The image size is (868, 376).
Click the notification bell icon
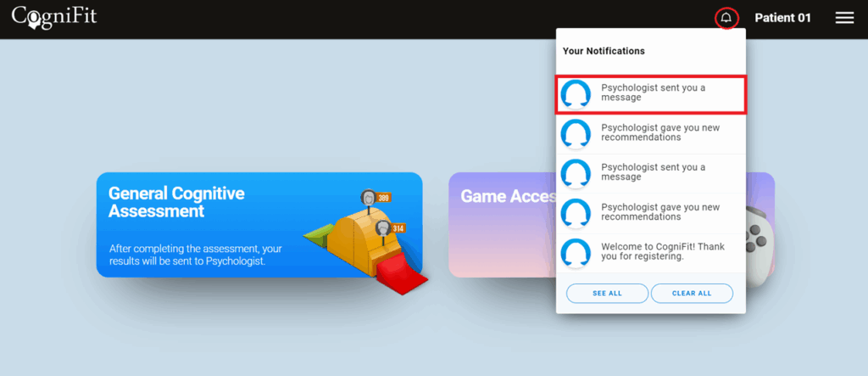pos(726,19)
